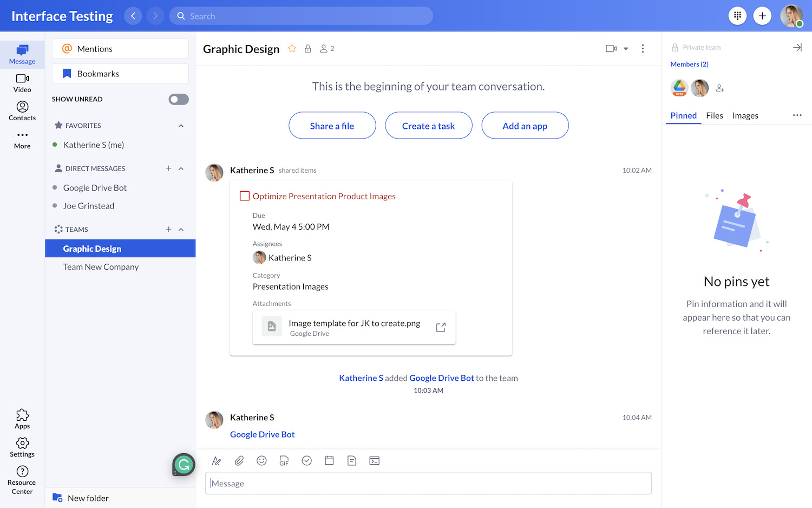Open the Apps page
Image resolution: width=812 pixels, height=508 pixels.
click(x=22, y=419)
